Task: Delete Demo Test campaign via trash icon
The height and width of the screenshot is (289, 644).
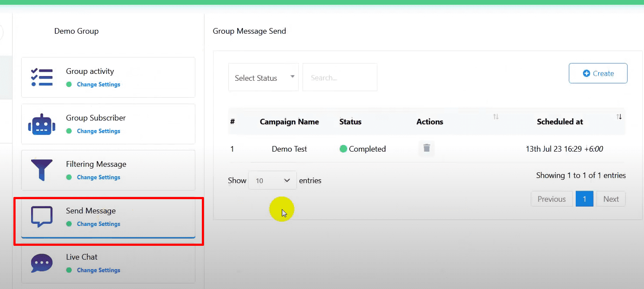Action: pos(427,149)
